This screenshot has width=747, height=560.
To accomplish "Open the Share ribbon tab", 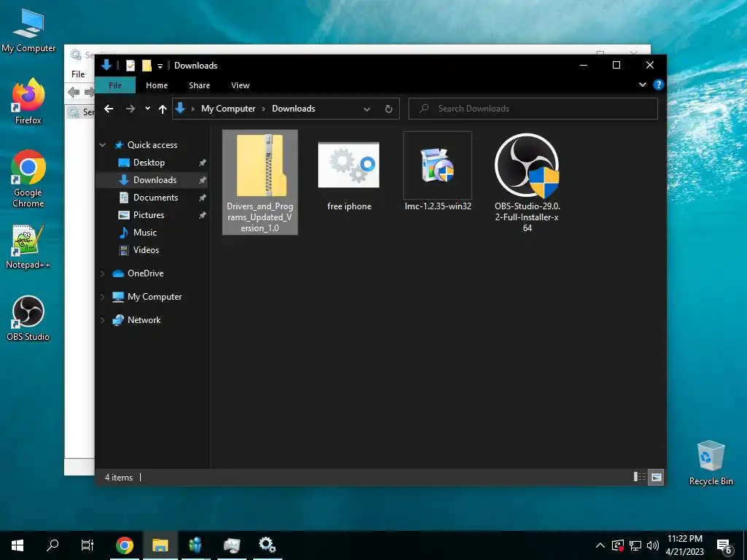I will tap(199, 85).
